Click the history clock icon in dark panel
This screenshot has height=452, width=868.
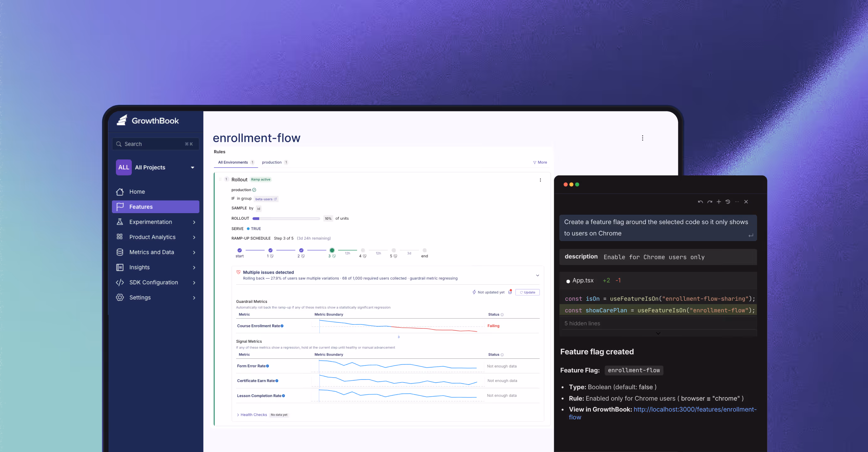(728, 202)
